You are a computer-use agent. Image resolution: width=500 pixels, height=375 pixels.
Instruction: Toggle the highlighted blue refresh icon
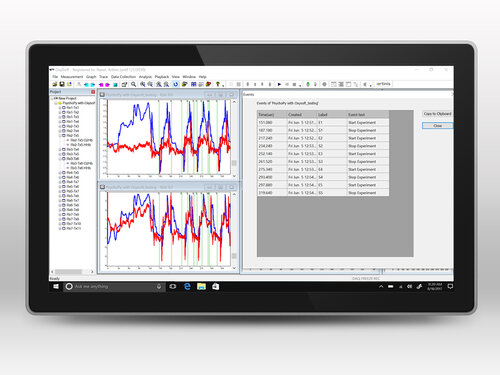(176, 84)
